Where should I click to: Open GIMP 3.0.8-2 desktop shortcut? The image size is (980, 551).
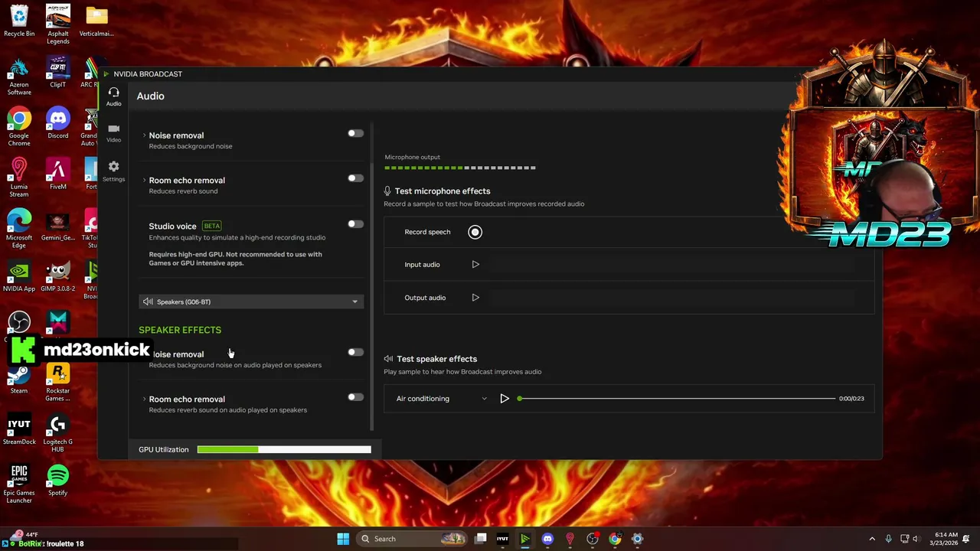tap(58, 277)
